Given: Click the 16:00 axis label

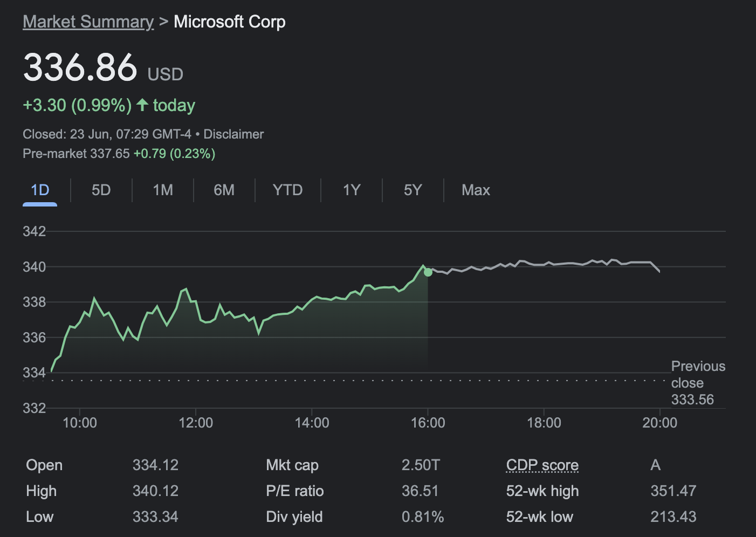Looking at the screenshot, I should [428, 423].
